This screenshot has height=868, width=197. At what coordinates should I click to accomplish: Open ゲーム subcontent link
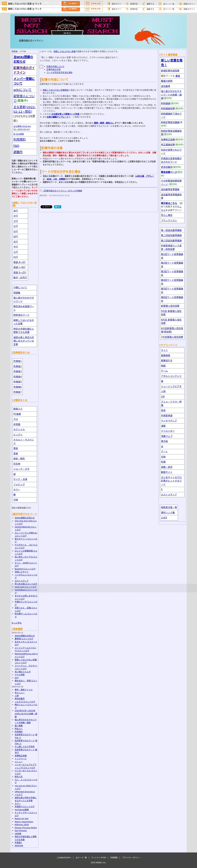tap(164, 371)
